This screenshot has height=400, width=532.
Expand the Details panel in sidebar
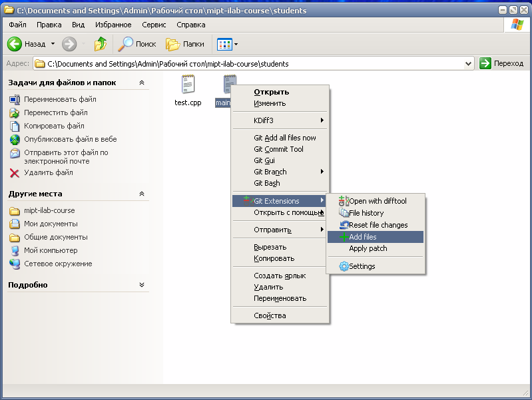pyautogui.click(x=141, y=285)
